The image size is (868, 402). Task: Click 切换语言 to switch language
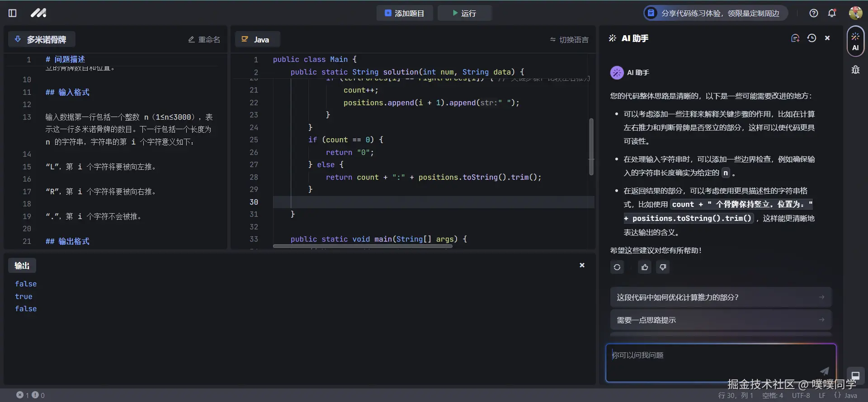click(569, 40)
